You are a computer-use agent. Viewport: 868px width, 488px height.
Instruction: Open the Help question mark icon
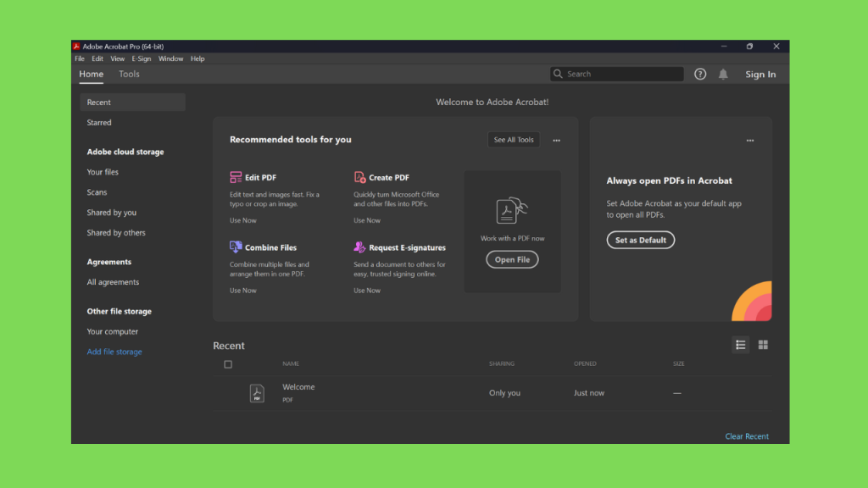(x=700, y=75)
